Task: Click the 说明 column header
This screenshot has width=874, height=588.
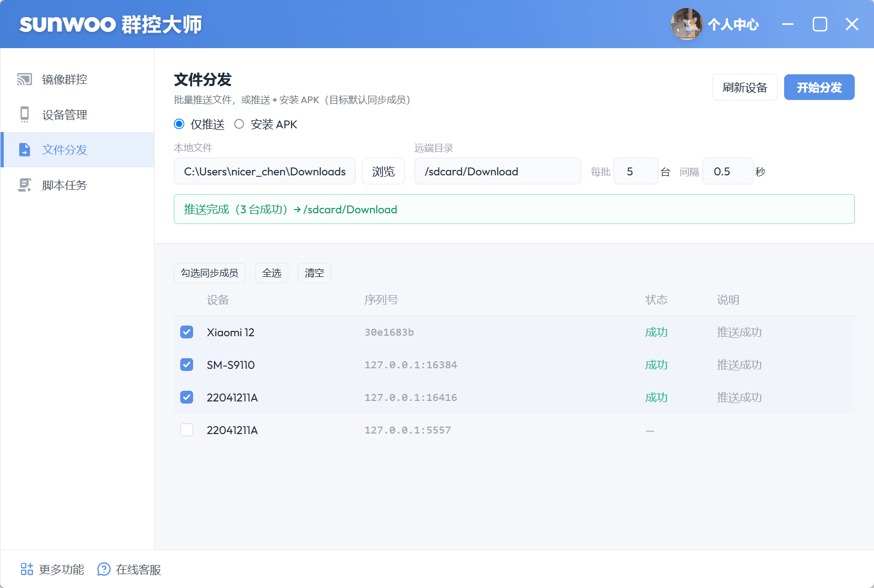Action: pos(728,300)
